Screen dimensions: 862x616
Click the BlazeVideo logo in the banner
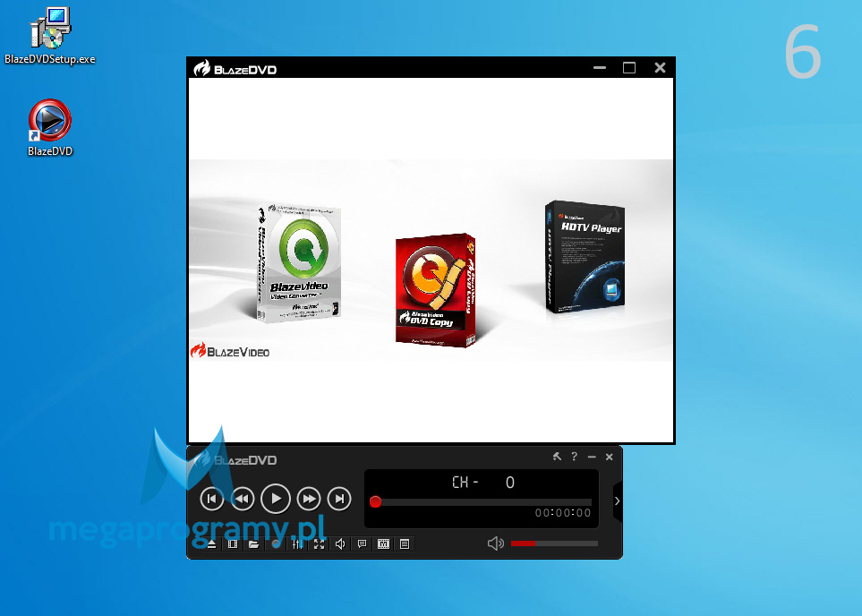pos(230,351)
